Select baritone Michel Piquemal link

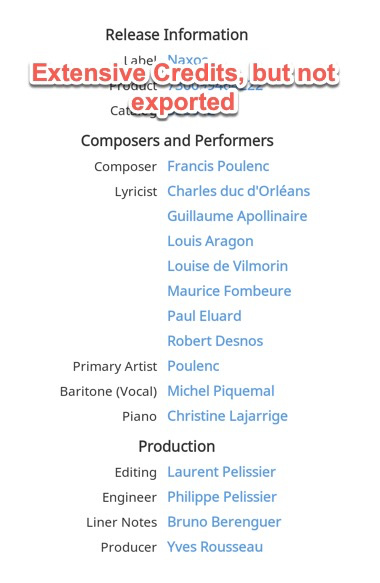[x=221, y=391]
